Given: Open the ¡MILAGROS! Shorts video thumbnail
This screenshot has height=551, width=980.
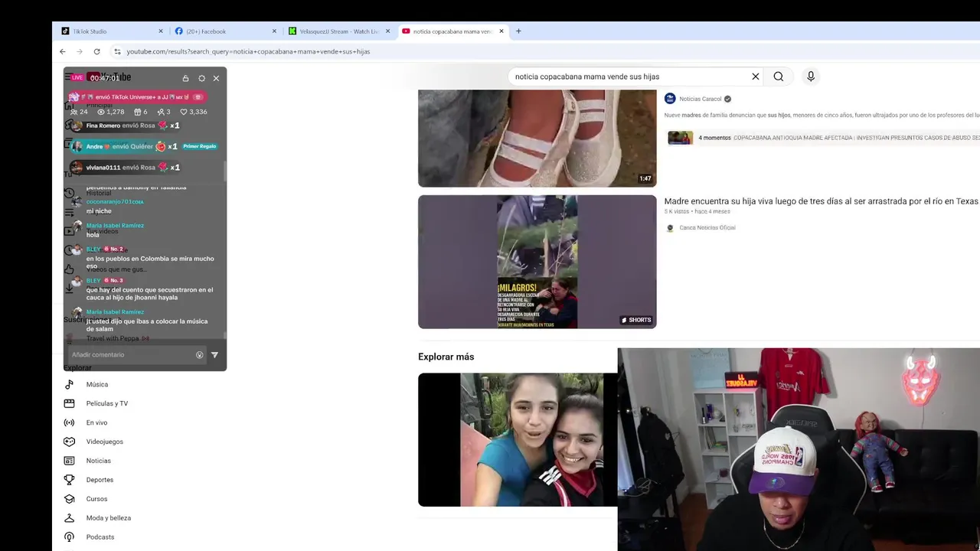Looking at the screenshot, I should click(537, 262).
